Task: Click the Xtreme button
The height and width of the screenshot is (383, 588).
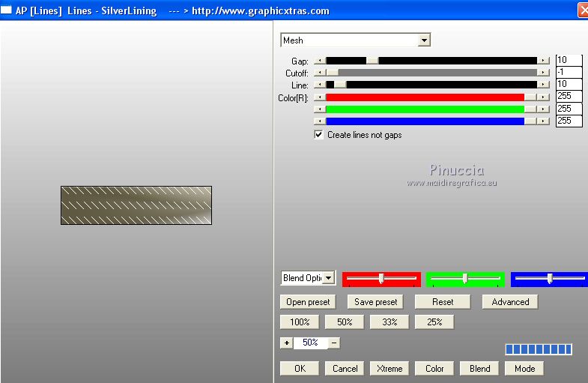Action: 390,369
